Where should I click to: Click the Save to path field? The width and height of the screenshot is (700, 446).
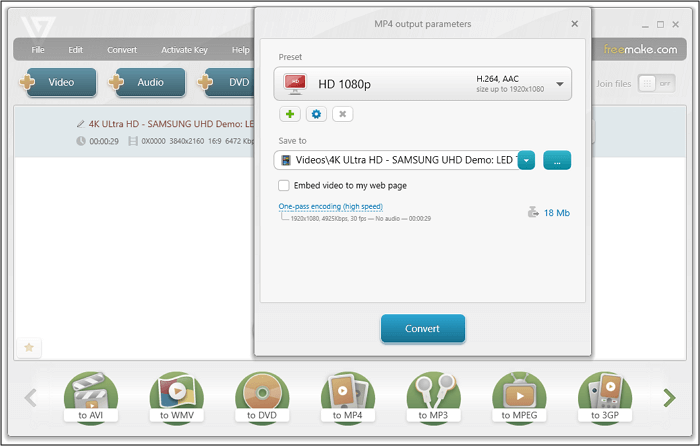(396, 160)
